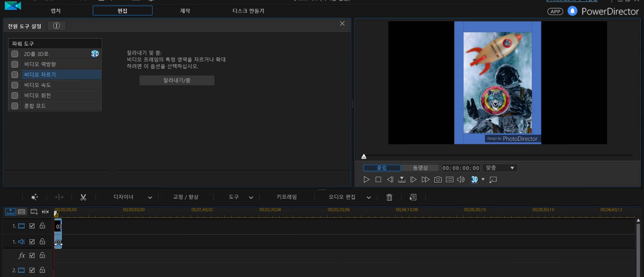Enable video reverse checkbox
The height and width of the screenshot is (277, 644).
15,64
